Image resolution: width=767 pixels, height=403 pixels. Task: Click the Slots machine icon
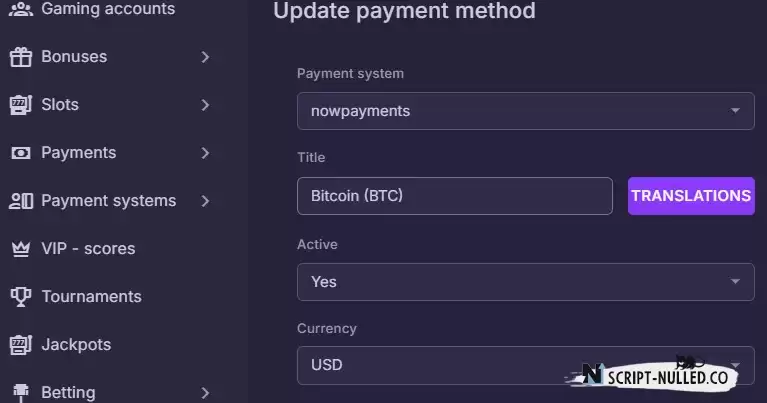point(21,105)
